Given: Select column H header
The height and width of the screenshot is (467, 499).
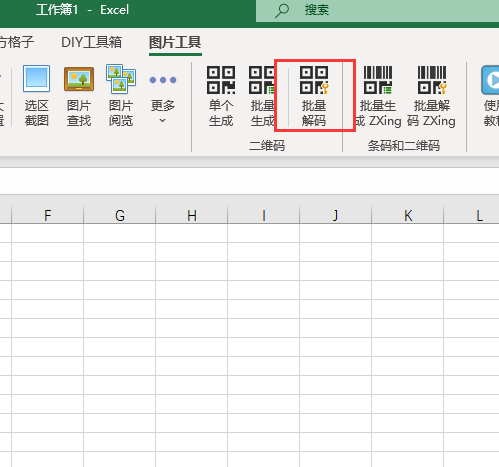Looking at the screenshot, I should click(192, 215).
